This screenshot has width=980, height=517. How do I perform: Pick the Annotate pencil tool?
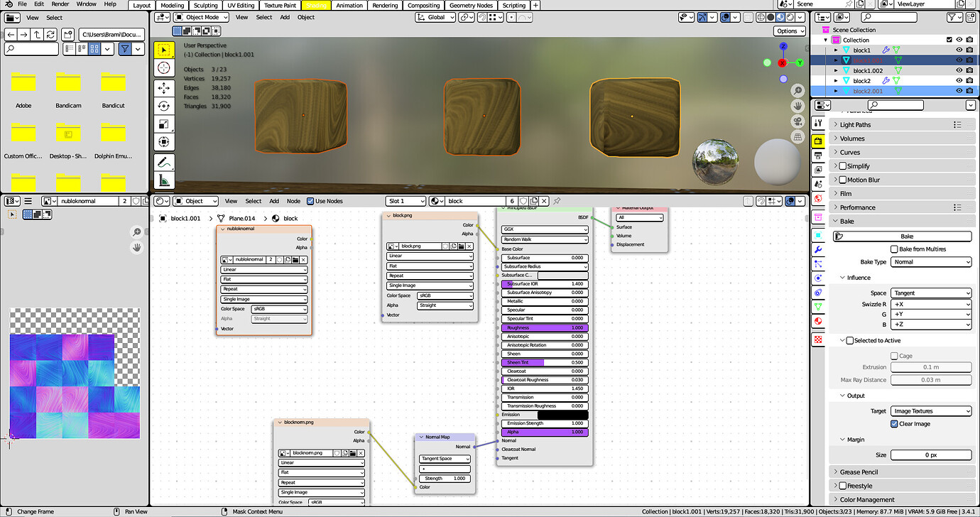tap(164, 163)
